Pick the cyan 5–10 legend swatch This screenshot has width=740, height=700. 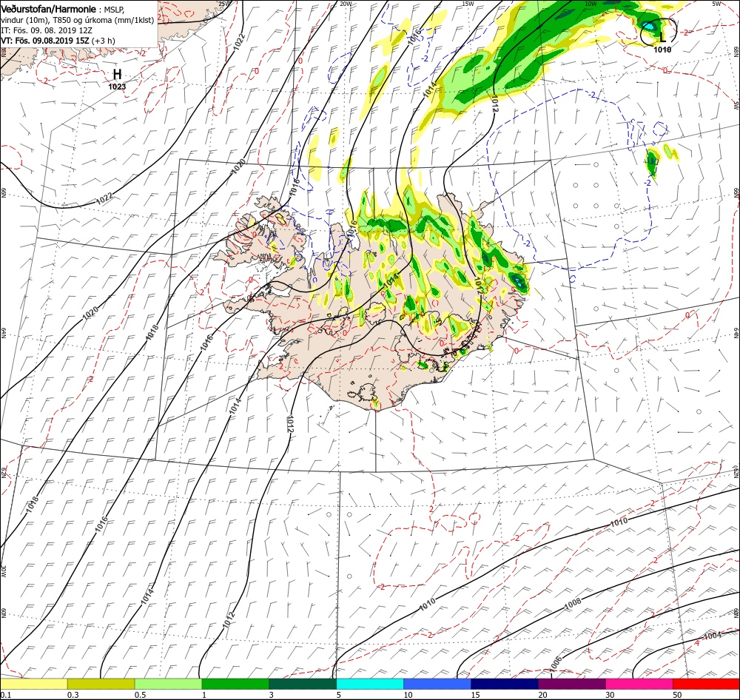370,684
